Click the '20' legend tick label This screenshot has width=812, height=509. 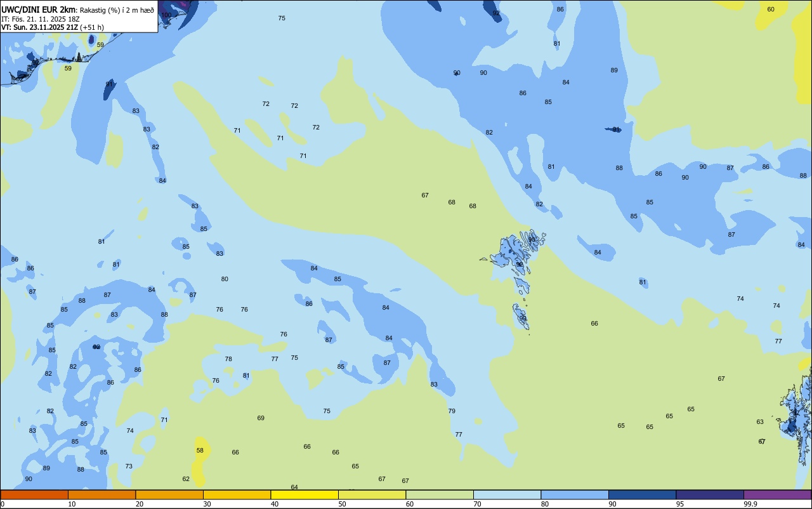[x=140, y=504]
